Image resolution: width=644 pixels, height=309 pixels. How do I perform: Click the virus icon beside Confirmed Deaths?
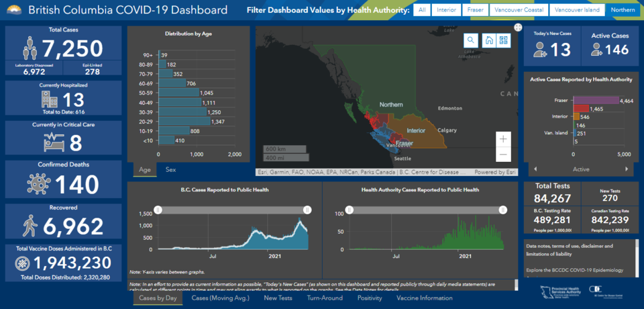[39, 184]
